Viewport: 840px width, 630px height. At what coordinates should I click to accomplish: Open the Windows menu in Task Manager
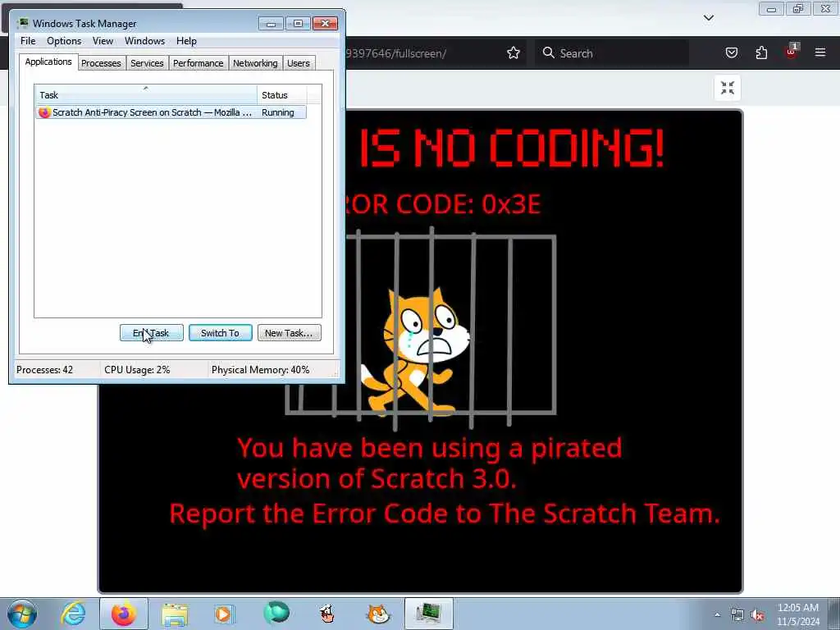tap(144, 41)
